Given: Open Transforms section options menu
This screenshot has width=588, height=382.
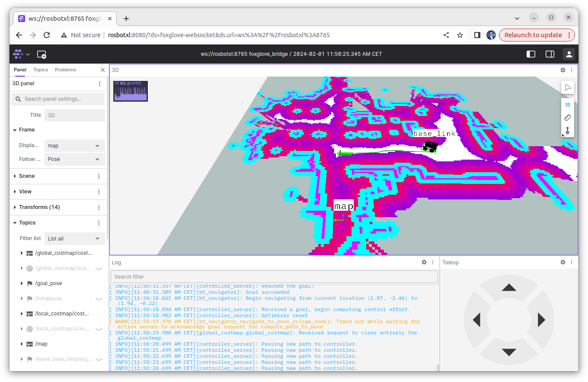Looking at the screenshot, I should point(99,208).
